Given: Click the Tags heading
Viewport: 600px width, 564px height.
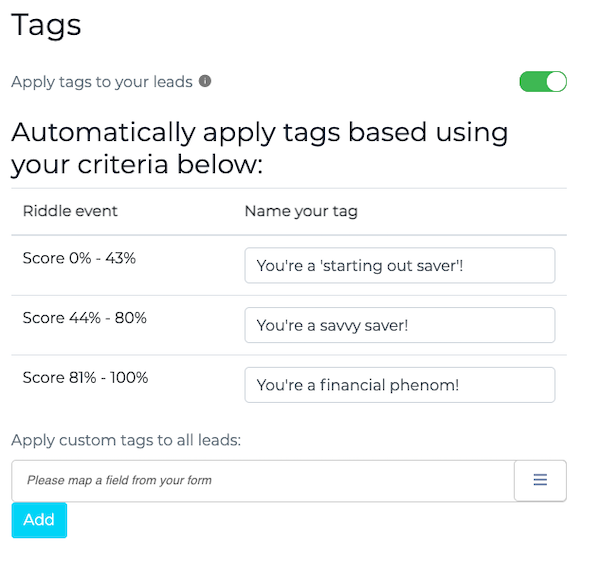Looking at the screenshot, I should tap(46, 25).
